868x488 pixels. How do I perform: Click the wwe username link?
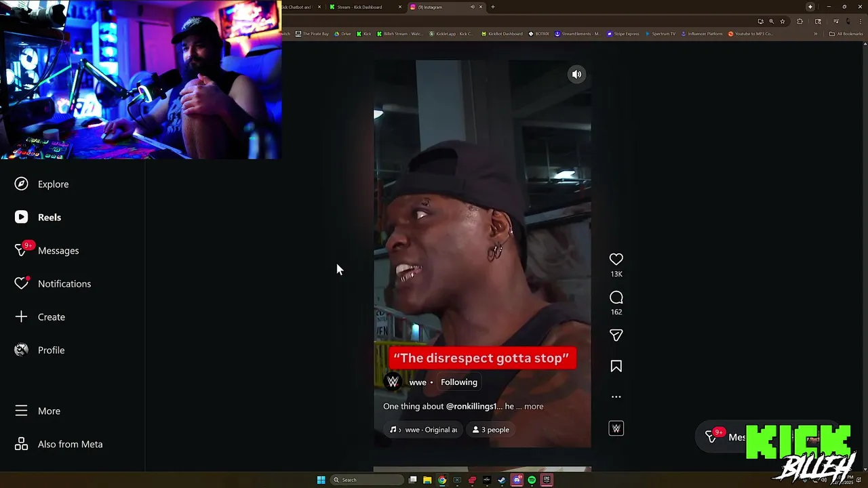418,382
